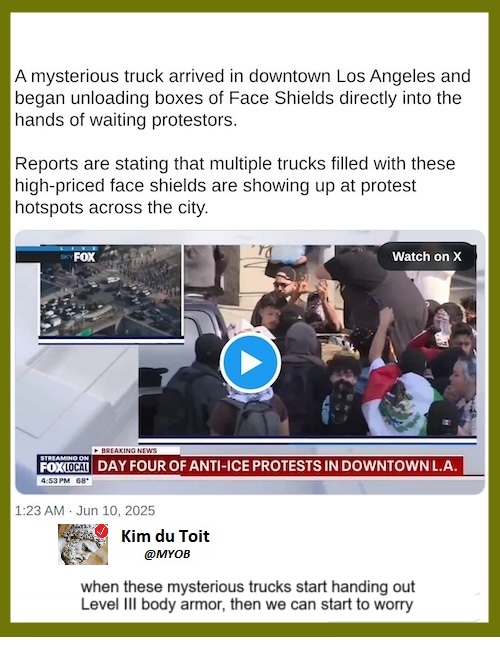The height and width of the screenshot is (654, 500).
Task: Click the @MYOB handle
Action: click(x=167, y=554)
